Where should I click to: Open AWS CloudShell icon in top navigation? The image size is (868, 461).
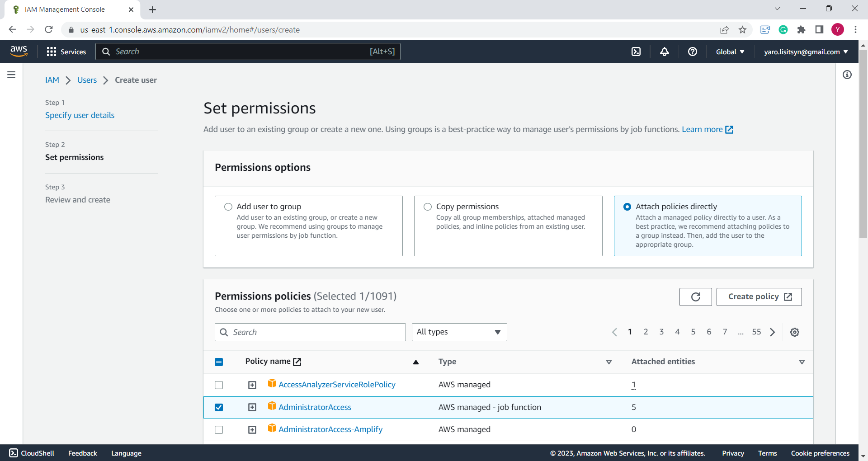click(636, 52)
